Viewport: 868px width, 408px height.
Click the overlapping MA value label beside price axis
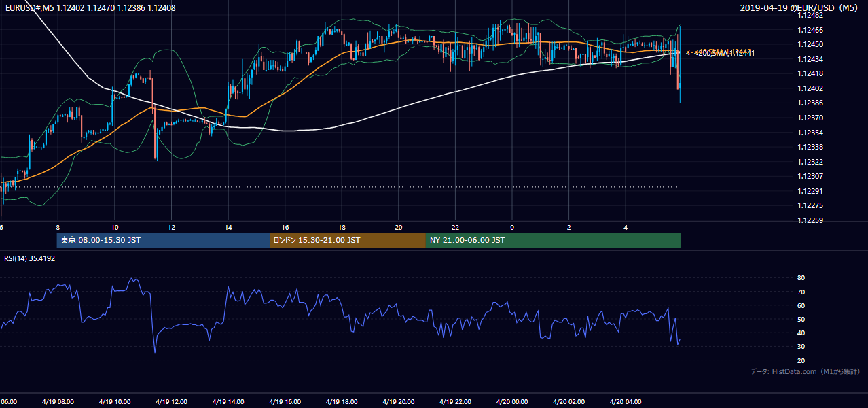pyautogui.click(x=721, y=52)
